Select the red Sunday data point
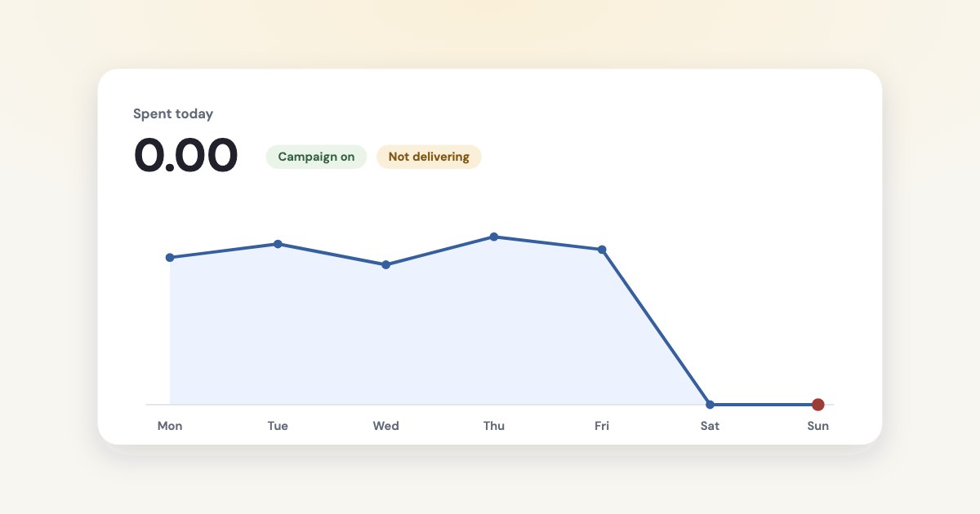This screenshot has width=980, height=514. click(x=818, y=405)
